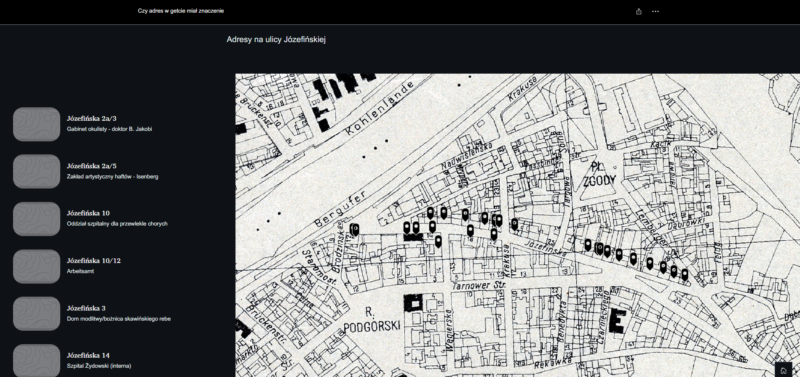Click the story title Czy adres w getcie
The image size is (800, 377).
click(x=181, y=11)
